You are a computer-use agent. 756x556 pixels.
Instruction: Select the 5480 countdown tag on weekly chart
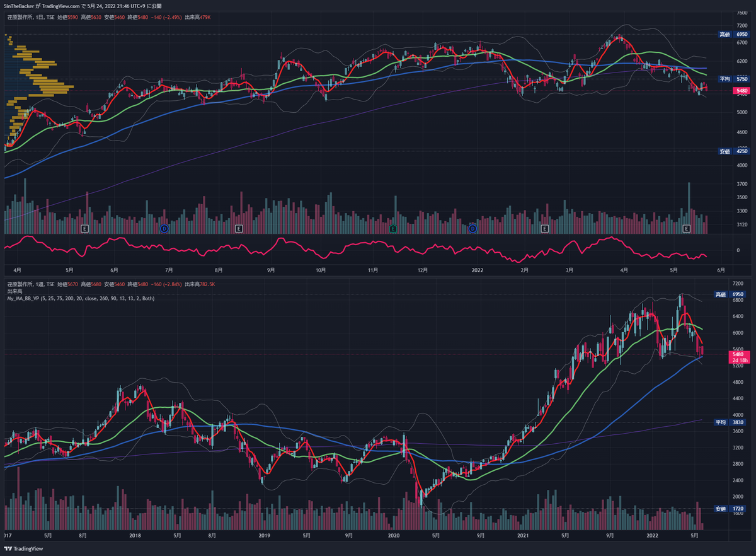coord(738,357)
